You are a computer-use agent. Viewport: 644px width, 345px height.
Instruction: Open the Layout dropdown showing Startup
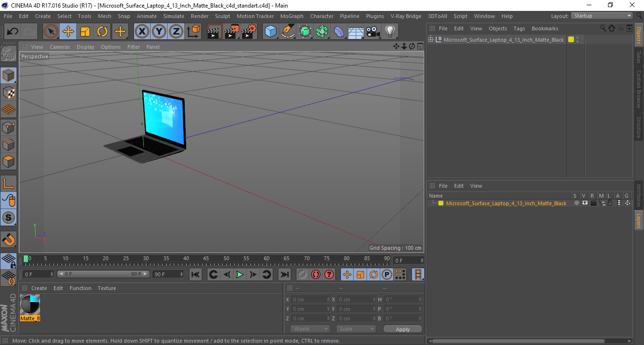point(602,16)
